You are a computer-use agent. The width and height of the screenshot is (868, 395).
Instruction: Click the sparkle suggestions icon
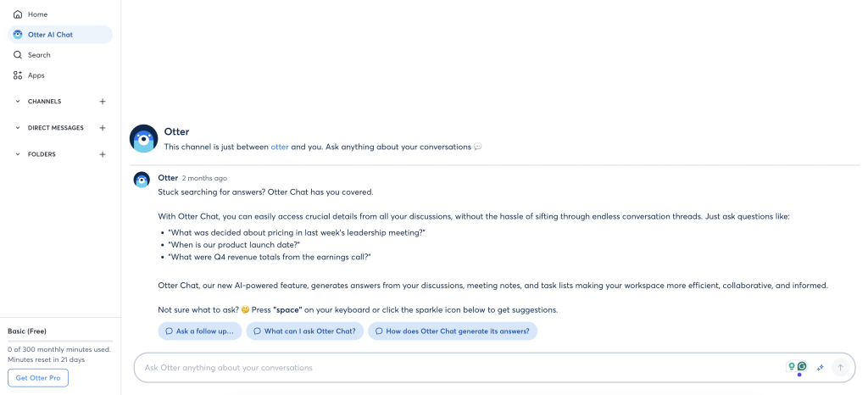tap(821, 367)
